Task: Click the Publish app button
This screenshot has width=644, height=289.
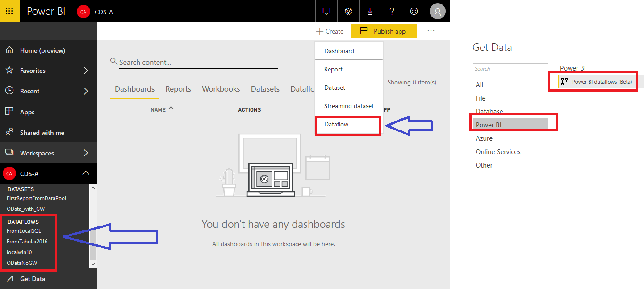Action: (x=384, y=31)
